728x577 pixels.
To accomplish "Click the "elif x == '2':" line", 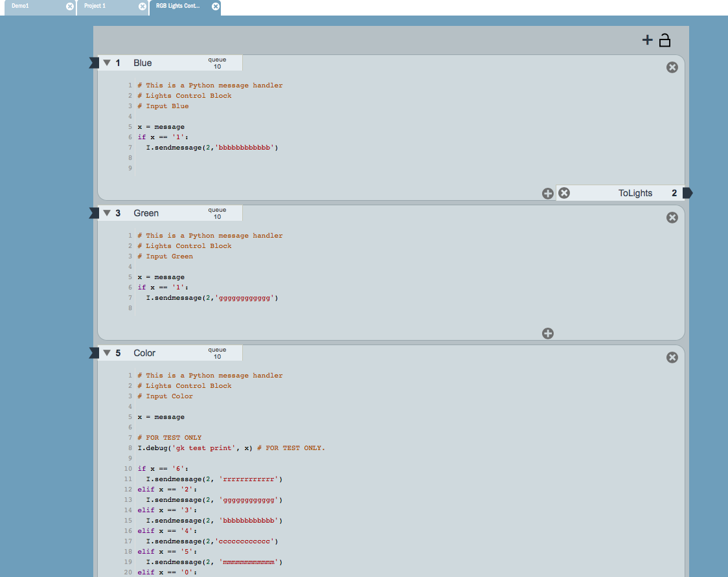I will pos(167,490).
